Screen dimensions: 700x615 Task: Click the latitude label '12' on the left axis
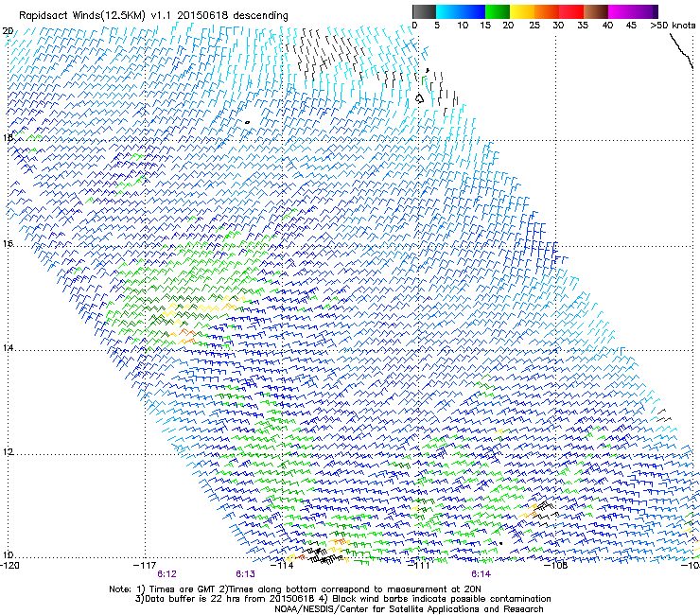coord(8,452)
